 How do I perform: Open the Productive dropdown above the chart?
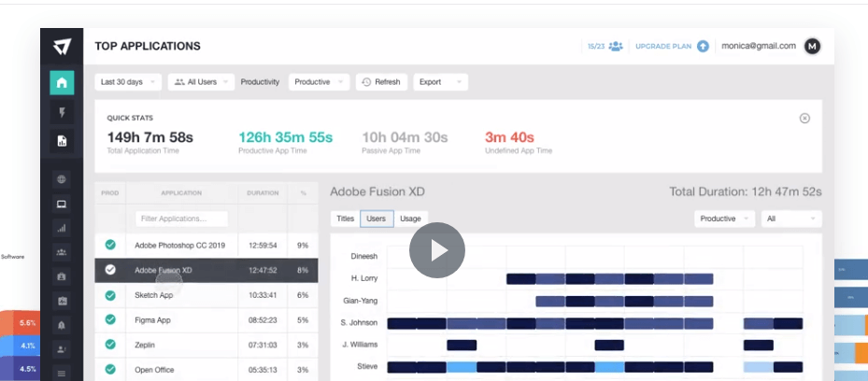click(725, 219)
